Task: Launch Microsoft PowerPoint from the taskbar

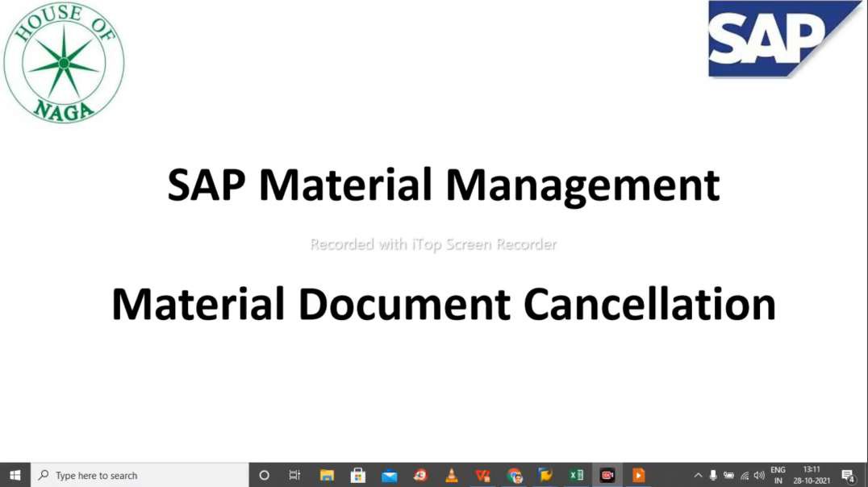Action: (x=638, y=476)
